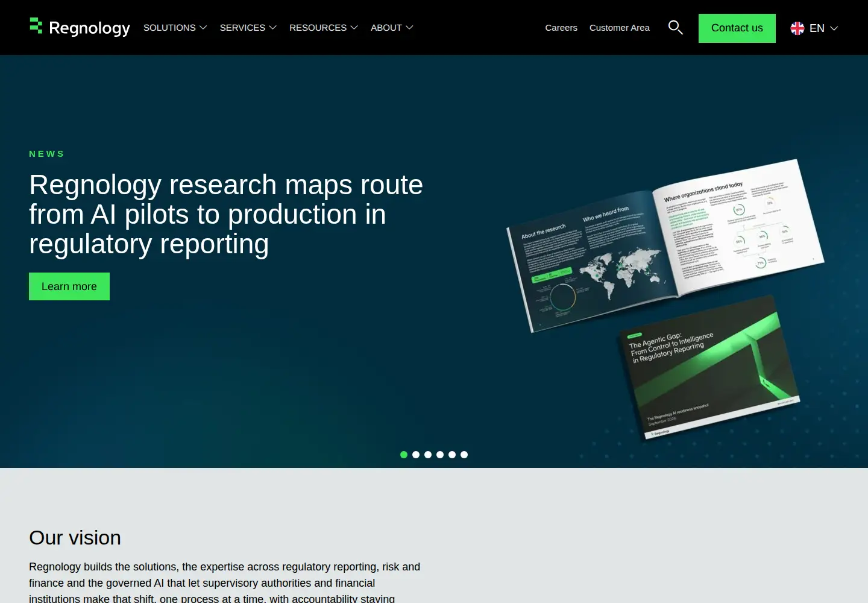
Task: Go to the Careers page
Action: coord(561,28)
